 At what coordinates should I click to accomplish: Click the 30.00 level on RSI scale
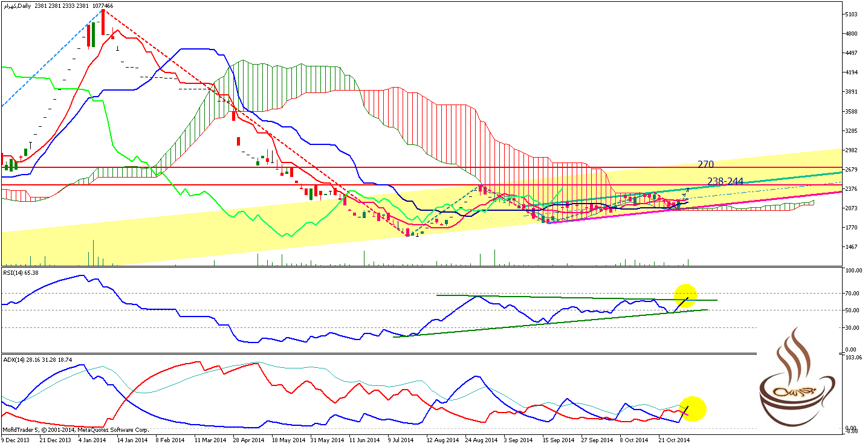click(853, 328)
